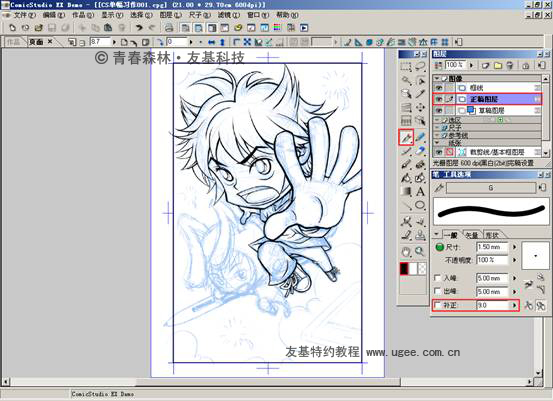Open zoom 8.7 arrow dropdown in toolbar
The image size is (553, 401).
114,42
